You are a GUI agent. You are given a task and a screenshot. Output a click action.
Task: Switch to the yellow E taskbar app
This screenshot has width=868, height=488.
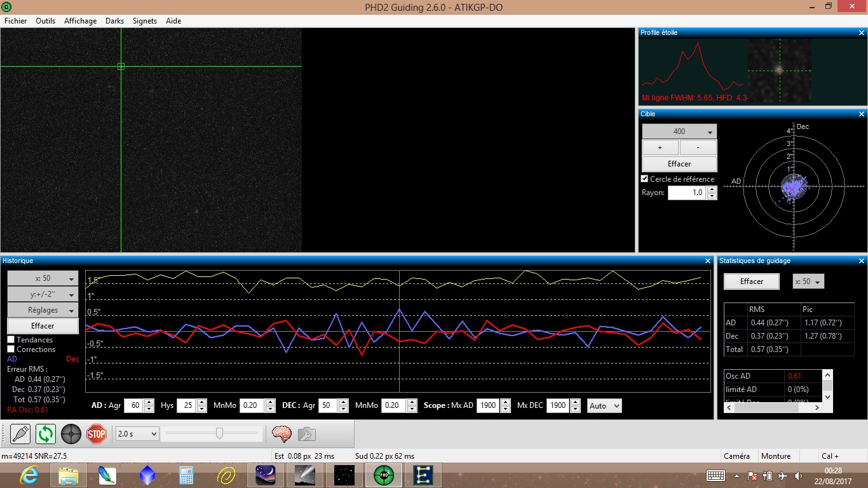coord(423,475)
